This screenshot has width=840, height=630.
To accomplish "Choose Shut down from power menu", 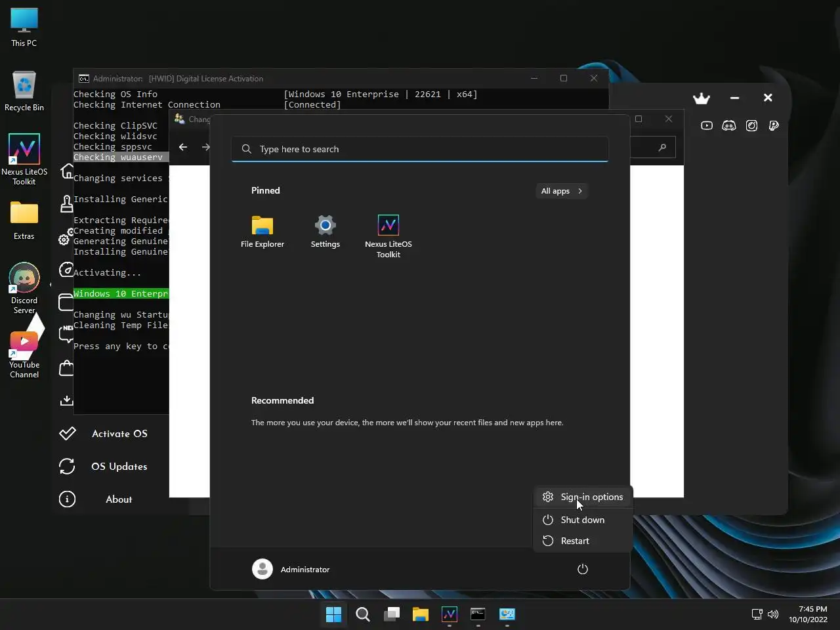I will 583,520.
